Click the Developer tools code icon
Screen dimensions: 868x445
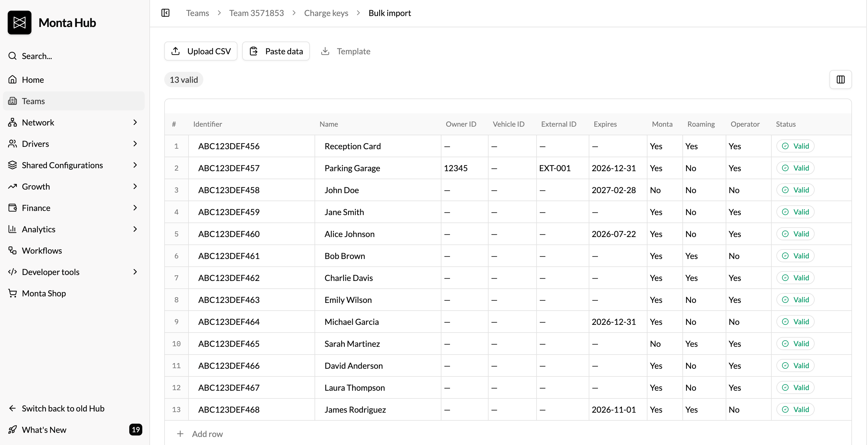12,272
